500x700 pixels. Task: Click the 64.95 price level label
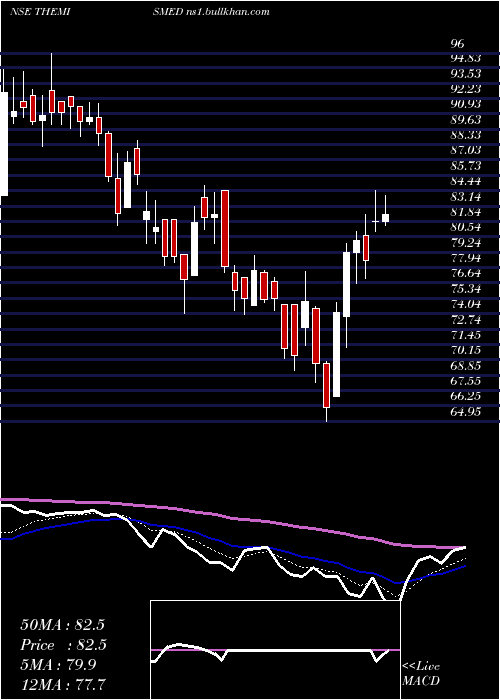(x=466, y=411)
